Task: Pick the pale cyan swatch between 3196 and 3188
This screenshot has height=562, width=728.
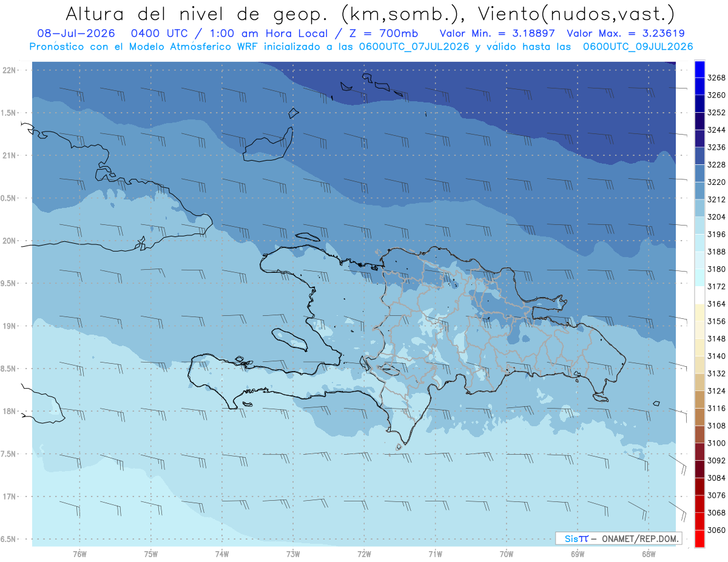Action: (699, 243)
